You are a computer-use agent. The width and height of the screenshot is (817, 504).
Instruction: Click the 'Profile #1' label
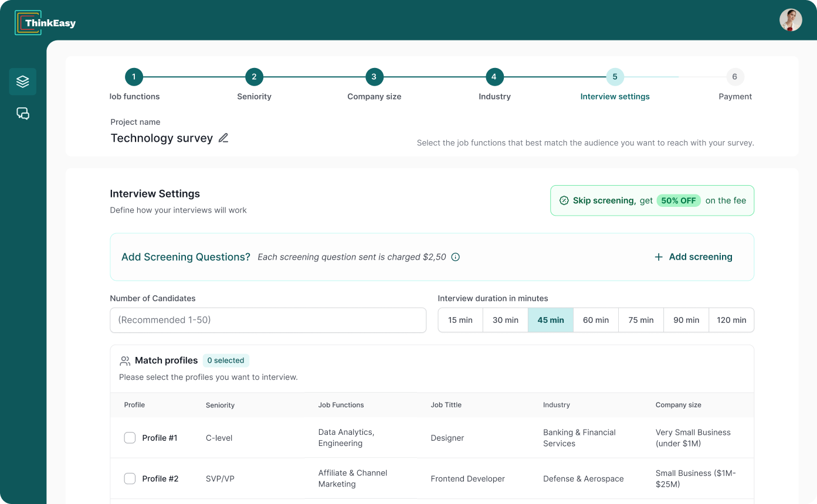160,438
